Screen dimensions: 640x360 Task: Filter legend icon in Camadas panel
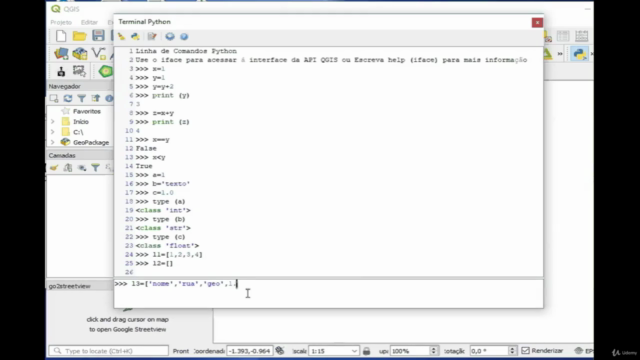(96, 168)
